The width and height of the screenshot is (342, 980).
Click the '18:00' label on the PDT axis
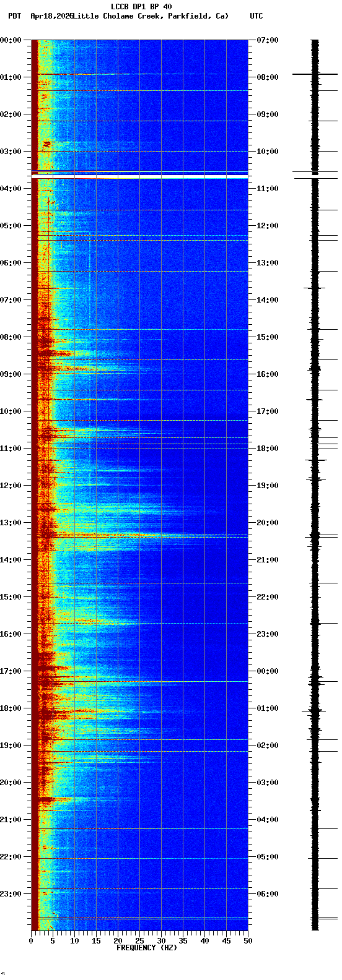[x=11, y=708]
